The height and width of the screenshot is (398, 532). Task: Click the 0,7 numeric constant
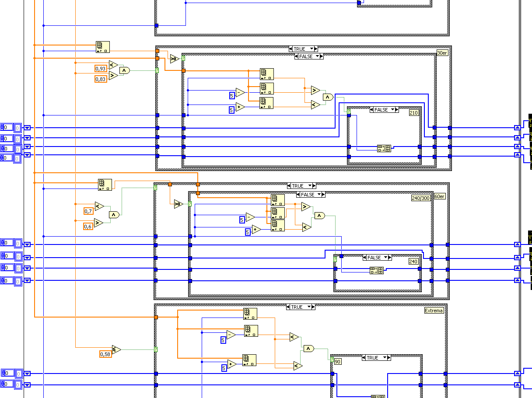[88, 211]
